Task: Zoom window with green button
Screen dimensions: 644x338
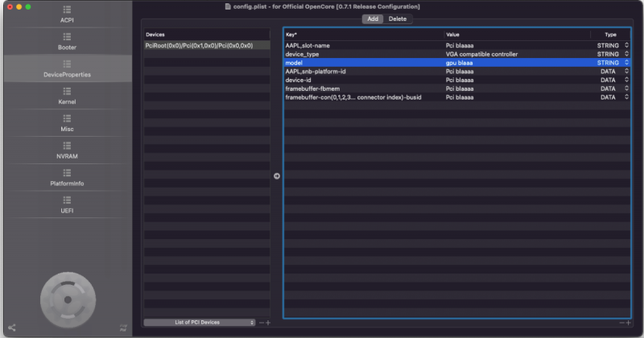Action: pyautogui.click(x=28, y=6)
